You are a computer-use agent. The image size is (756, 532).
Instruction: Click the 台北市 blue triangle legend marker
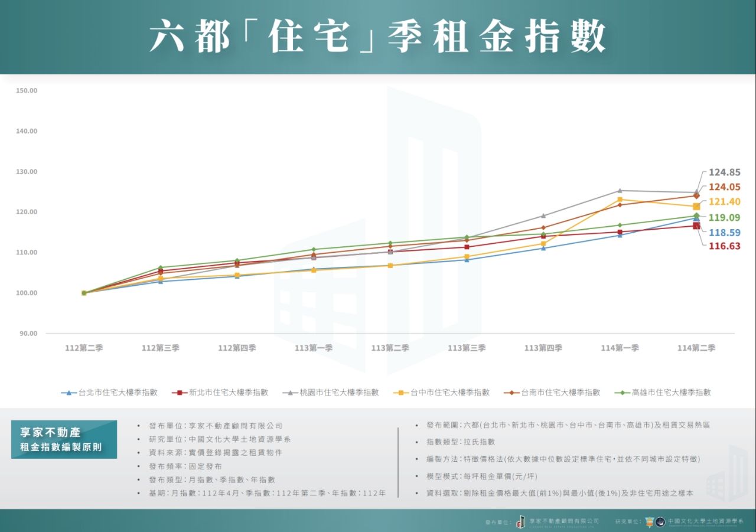[69, 393]
